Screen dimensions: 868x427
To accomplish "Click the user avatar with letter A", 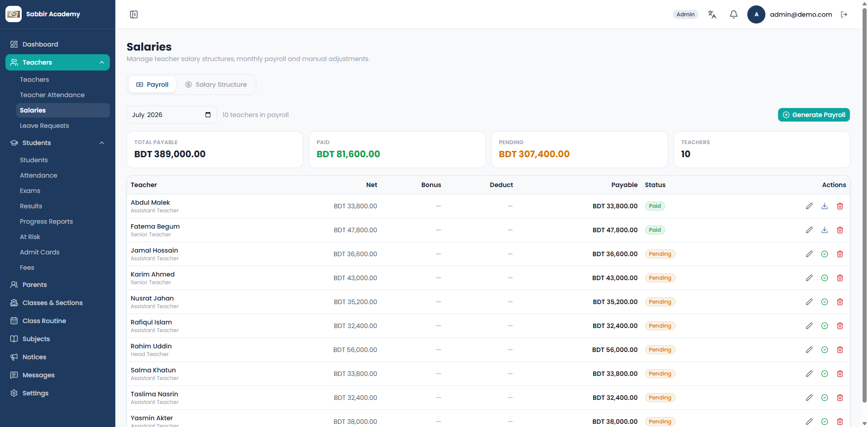I will tap(756, 14).
